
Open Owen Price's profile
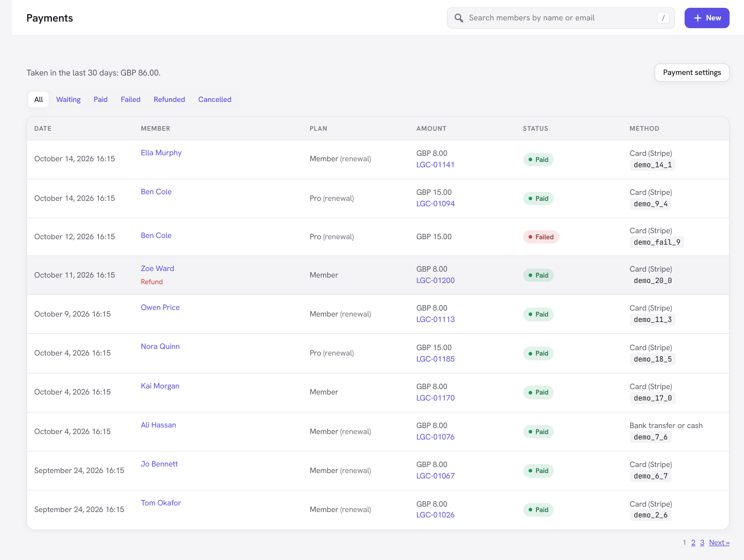(160, 307)
